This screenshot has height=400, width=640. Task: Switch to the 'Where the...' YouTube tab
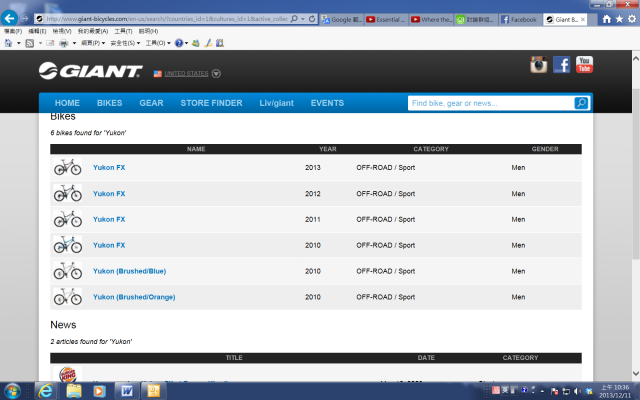pos(431,19)
